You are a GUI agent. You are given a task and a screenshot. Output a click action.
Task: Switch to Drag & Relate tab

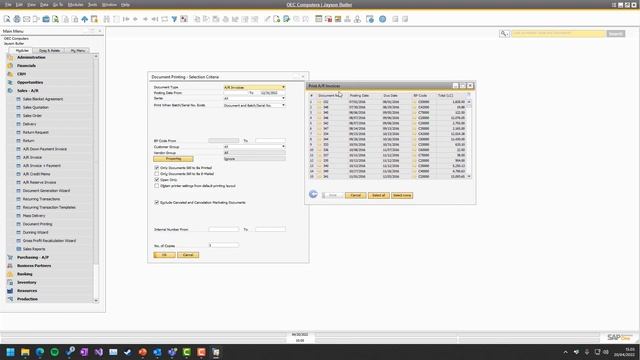coord(50,51)
